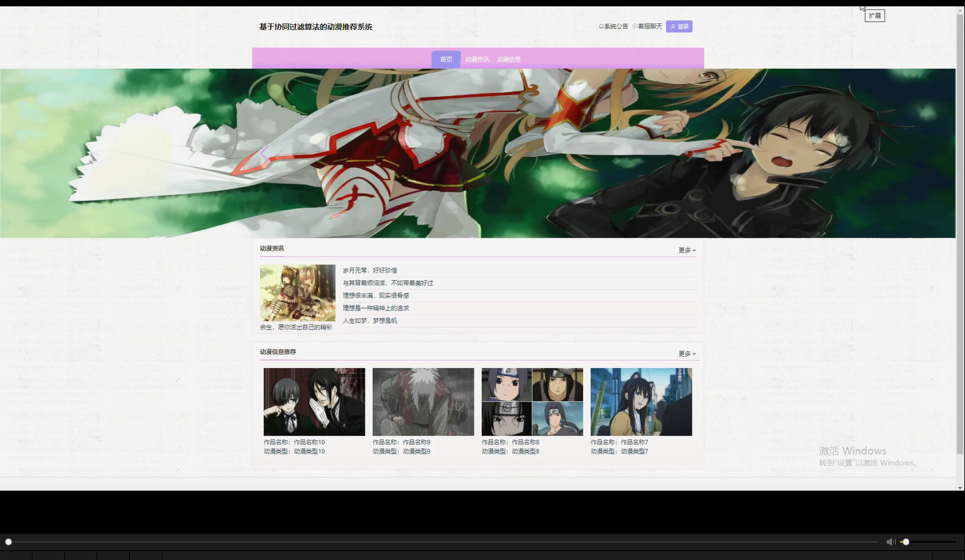
Task: Click the scroll-up arrow on the page scrollbar
Action: coord(960,9)
